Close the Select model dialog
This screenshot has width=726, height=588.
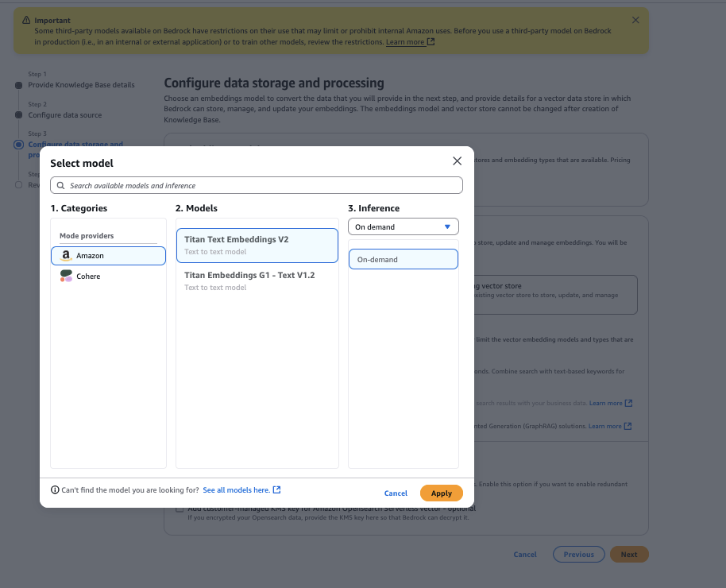(x=457, y=161)
